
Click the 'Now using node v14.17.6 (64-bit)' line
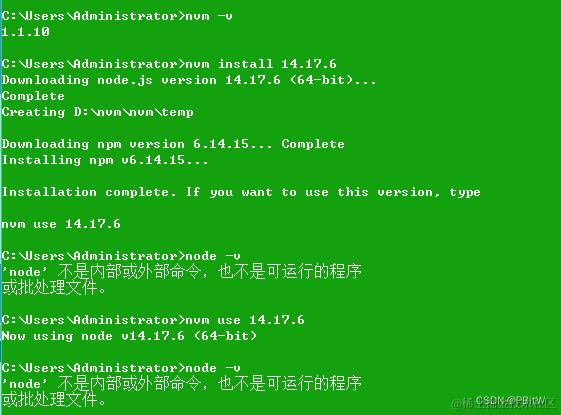[x=129, y=336]
